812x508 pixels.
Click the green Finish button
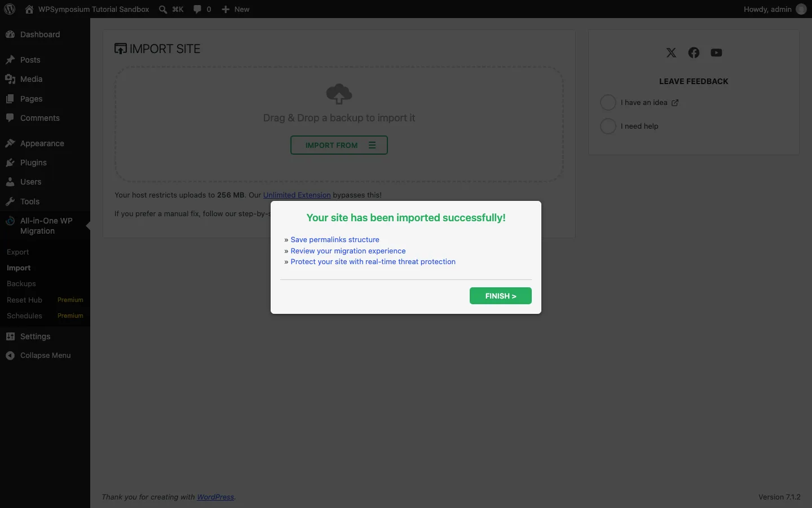pos(501,296)
